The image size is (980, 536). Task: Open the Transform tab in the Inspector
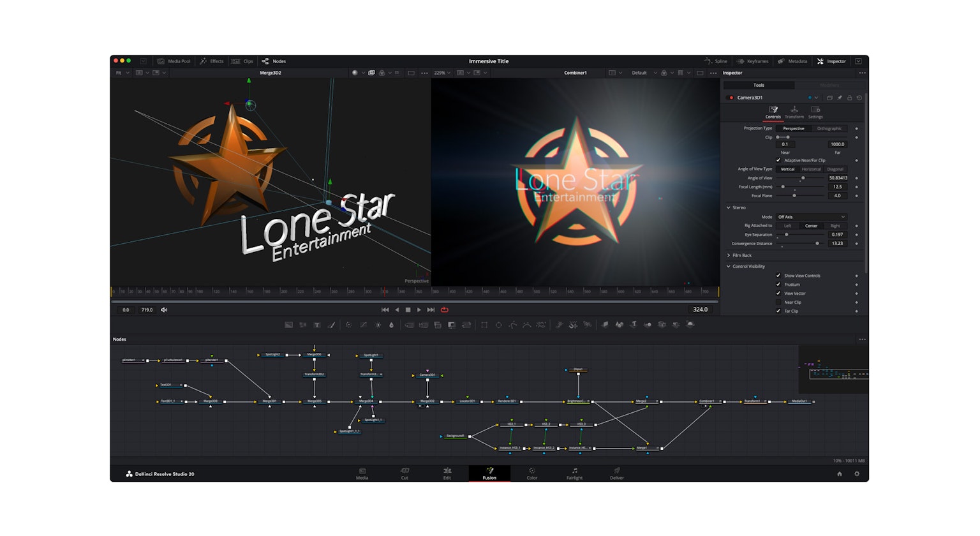pos(794,112)
